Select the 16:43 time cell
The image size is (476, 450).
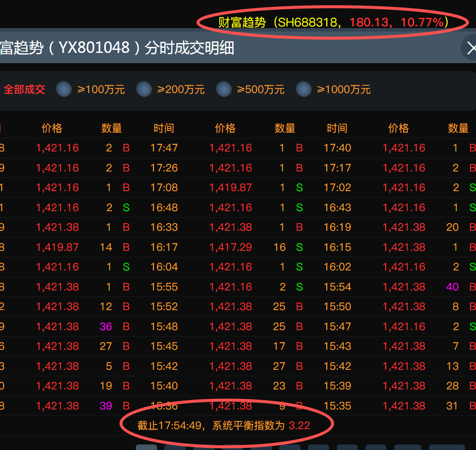click(x=338, y=207)
